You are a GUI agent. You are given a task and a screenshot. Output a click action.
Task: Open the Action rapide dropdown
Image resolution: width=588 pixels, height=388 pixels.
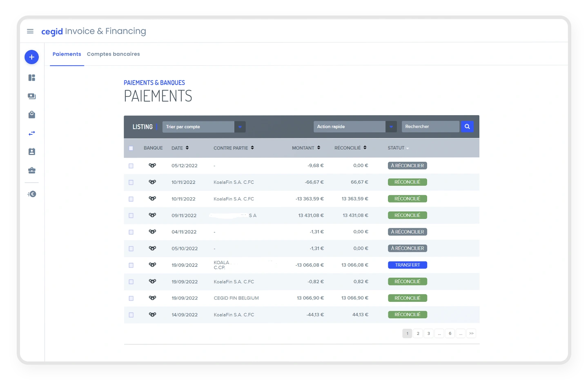click(x=391, y=127)
